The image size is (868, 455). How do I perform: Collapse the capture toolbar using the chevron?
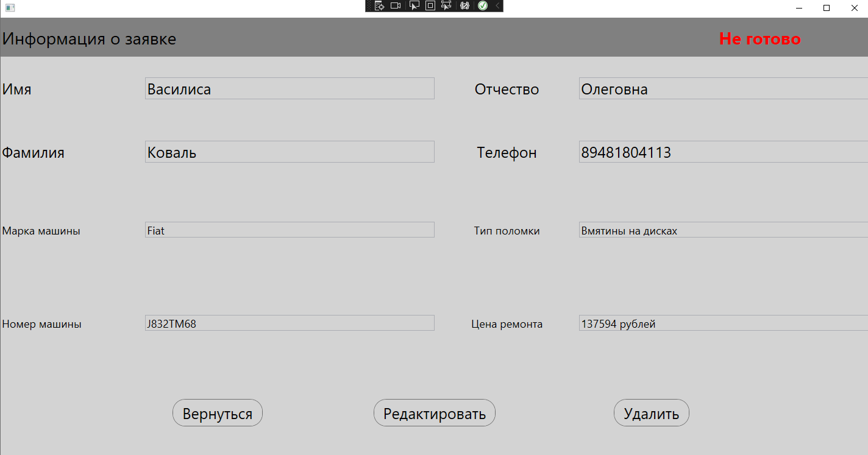pyautogui.click(x=497, y=5)
